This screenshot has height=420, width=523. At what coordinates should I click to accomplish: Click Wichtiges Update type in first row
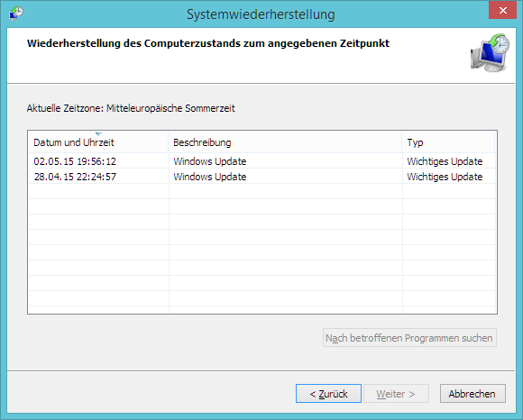(445, 161)
